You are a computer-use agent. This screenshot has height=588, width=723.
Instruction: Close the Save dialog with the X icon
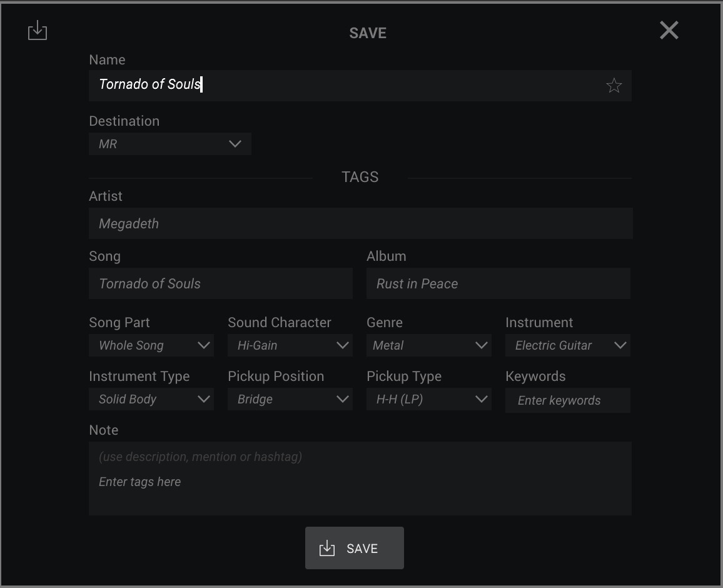[669, 31]
